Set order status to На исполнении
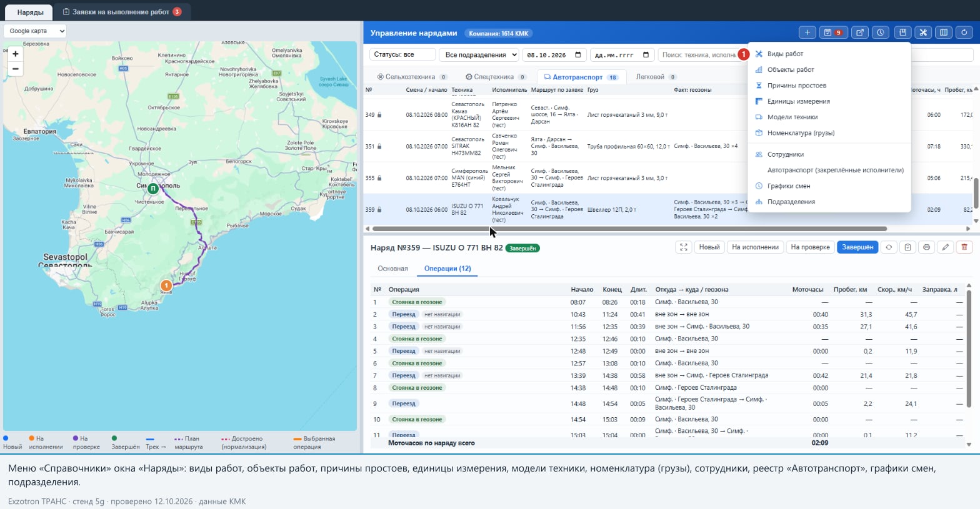980x509 pixels. [755, 247]
